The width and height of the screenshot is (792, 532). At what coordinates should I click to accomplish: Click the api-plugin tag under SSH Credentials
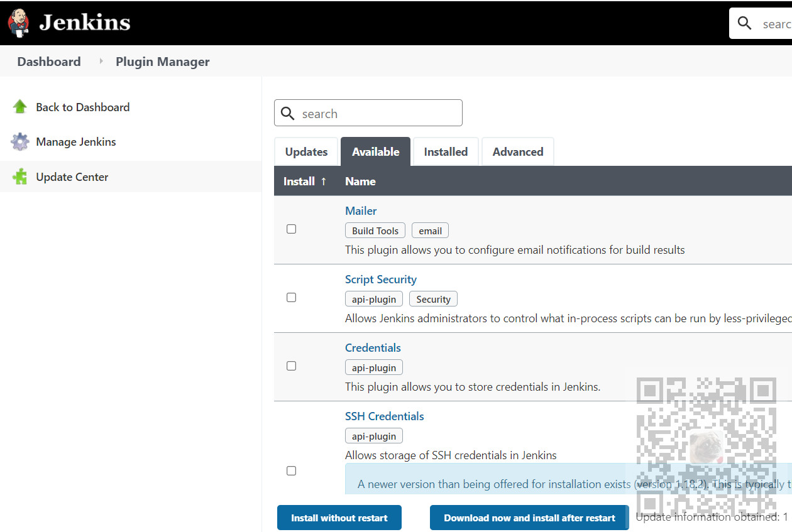(x=374, y=436)
